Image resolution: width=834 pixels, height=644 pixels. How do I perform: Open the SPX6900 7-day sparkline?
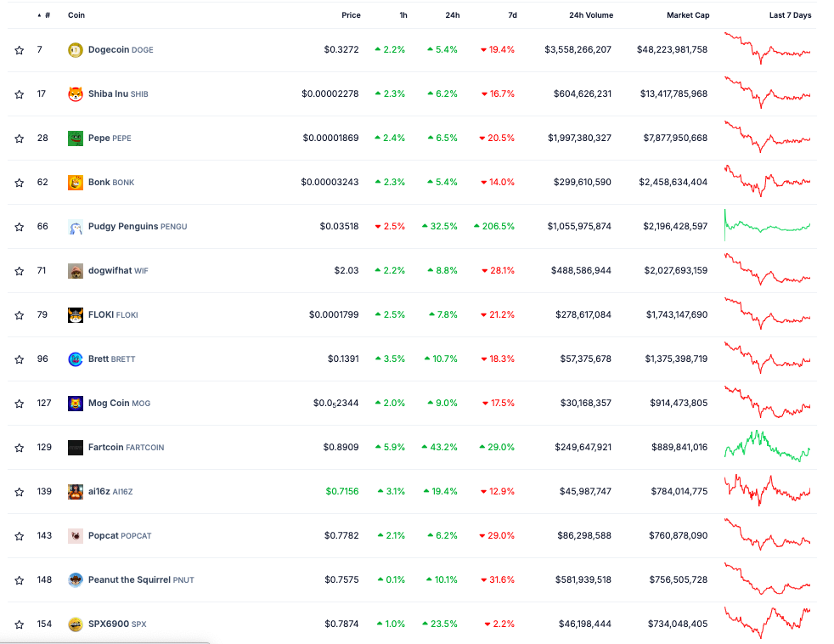768,623
